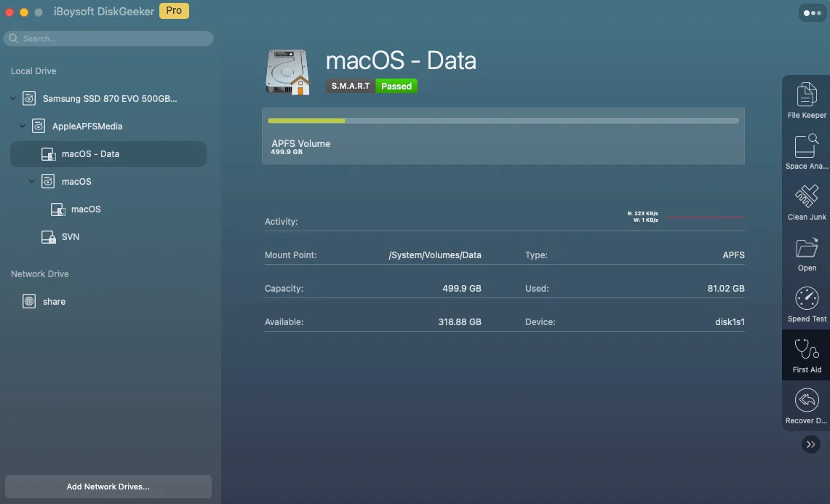
Task: Click the SVN locked volume icon
Action: click(x=48, y=236)
